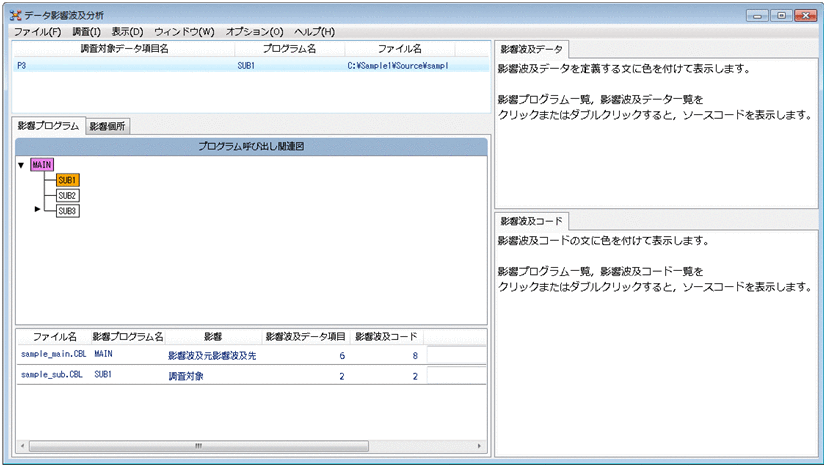
Task: Select the SUB2 node in call diagram
Action: coord(68,195)
